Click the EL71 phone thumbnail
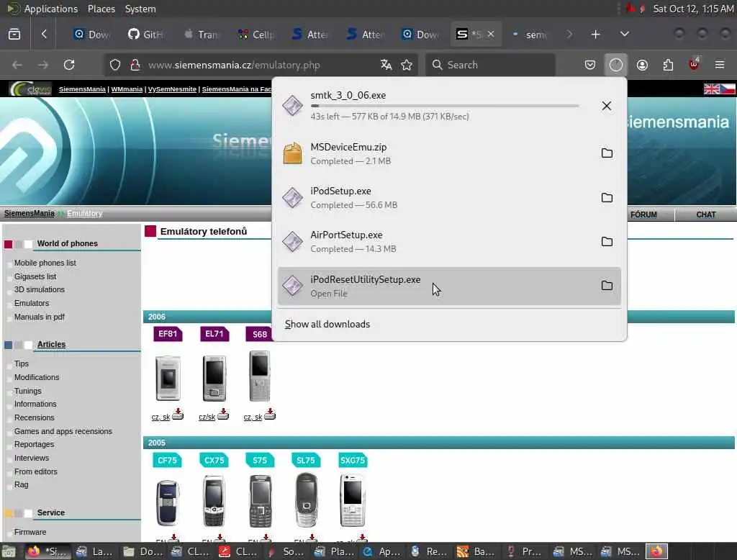Viewport: 737px width, 560px height. (x=214, y=378)
